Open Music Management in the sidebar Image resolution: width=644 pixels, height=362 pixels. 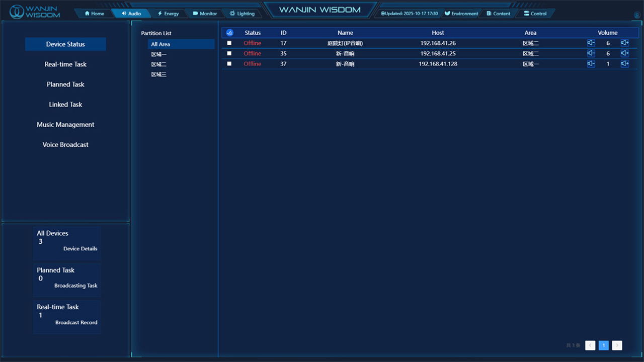tap(65, 125)
